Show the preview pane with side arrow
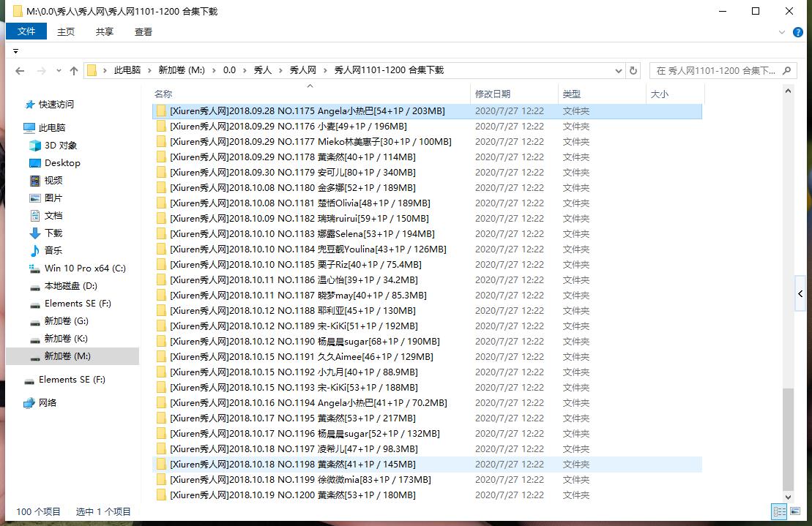This screenshot has height=526, width=812. pyautogui.click(x=800, y=294)
